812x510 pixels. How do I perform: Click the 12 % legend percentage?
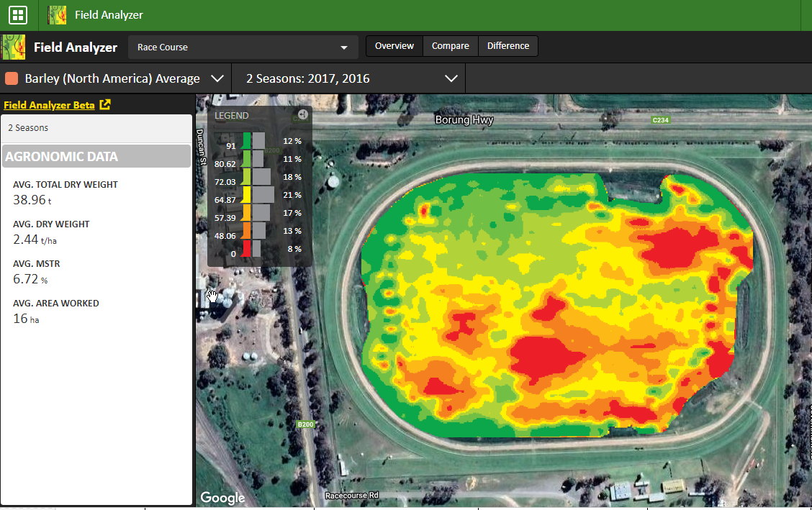coord(292,141)
